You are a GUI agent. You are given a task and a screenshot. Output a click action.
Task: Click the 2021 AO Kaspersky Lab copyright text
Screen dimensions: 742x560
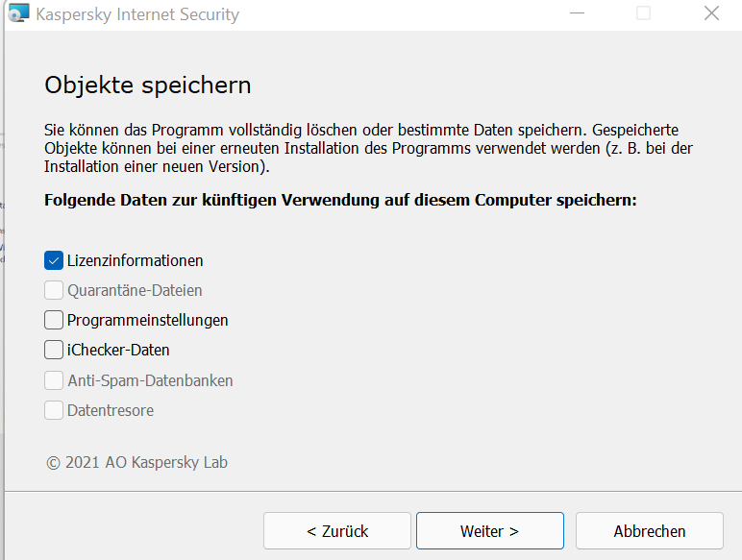click(x=136, y=462)
